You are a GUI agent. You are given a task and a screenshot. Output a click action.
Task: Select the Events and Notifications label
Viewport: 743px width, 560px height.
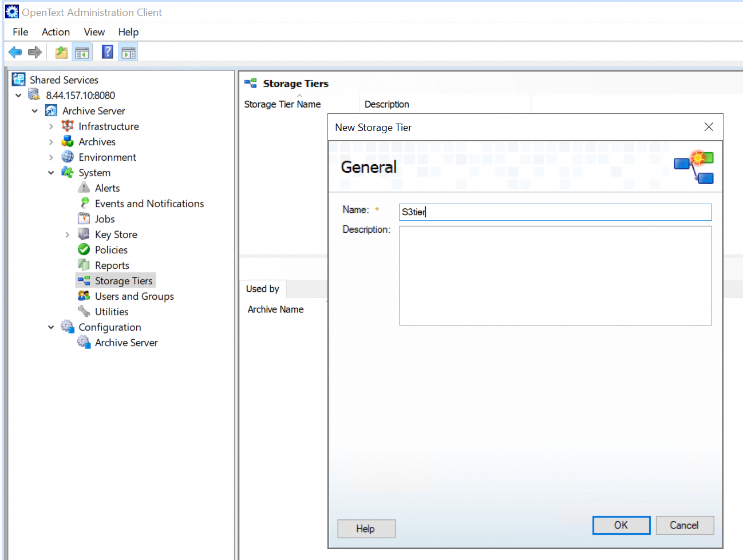pos(149,204)
